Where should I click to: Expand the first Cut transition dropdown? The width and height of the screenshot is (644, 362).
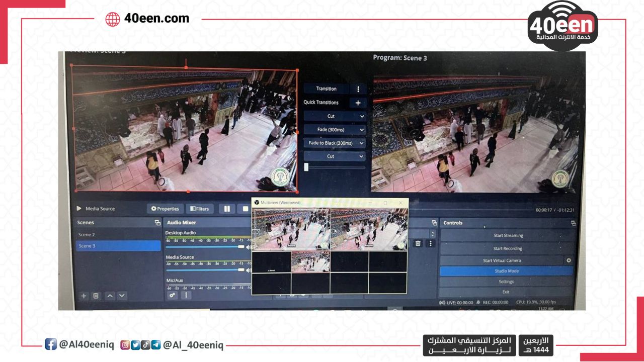(362, 116)
